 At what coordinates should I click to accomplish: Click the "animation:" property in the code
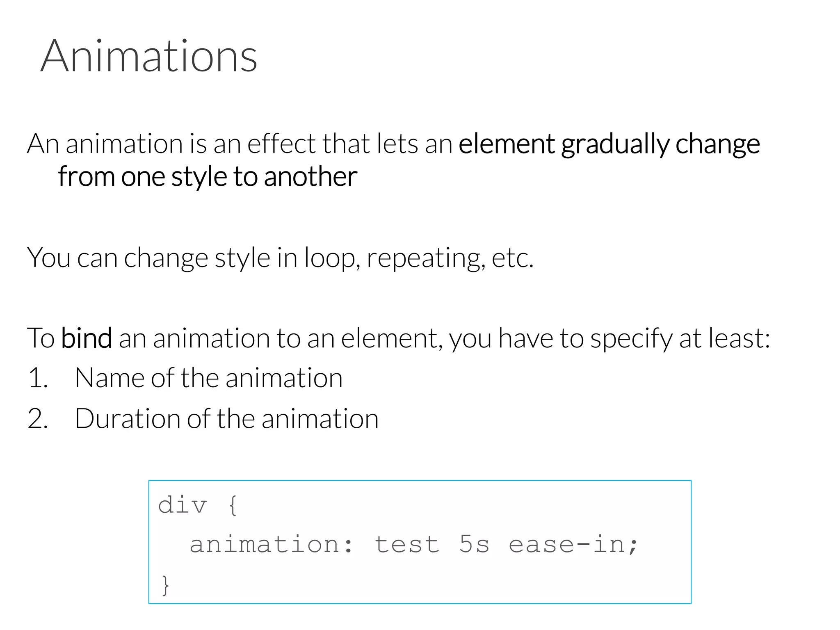click(x=271, y=545)
